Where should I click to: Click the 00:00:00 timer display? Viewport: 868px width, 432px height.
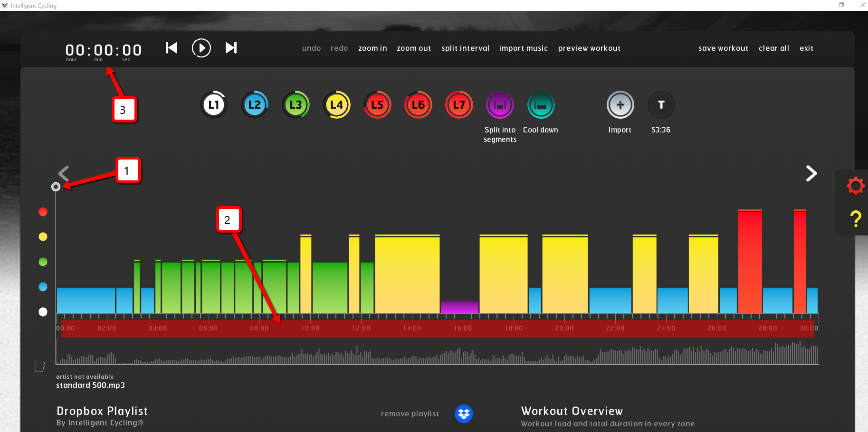[104, 50]
